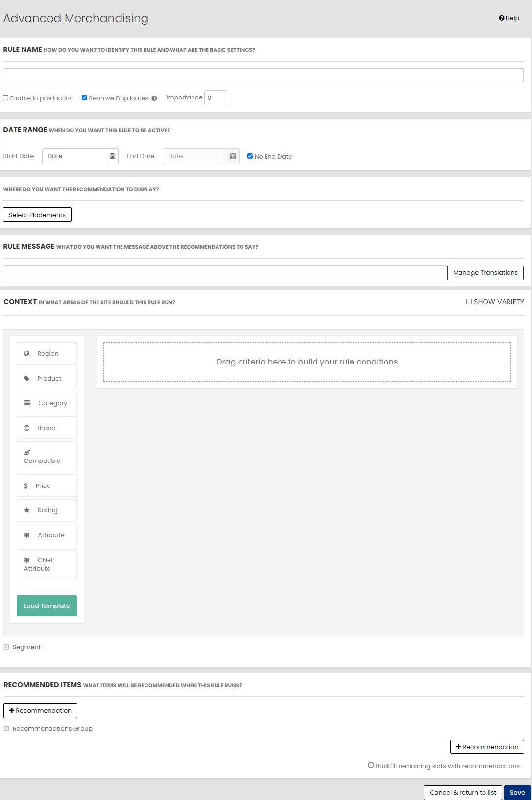Choose the Brand copyright icon
The height and width of the screenshot is (800, 532).
[x=27, y=428]
